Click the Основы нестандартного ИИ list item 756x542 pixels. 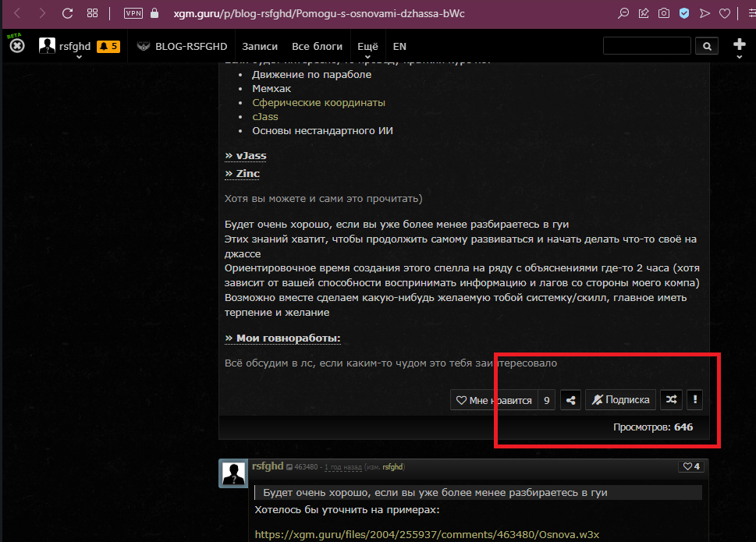point(322,130)
